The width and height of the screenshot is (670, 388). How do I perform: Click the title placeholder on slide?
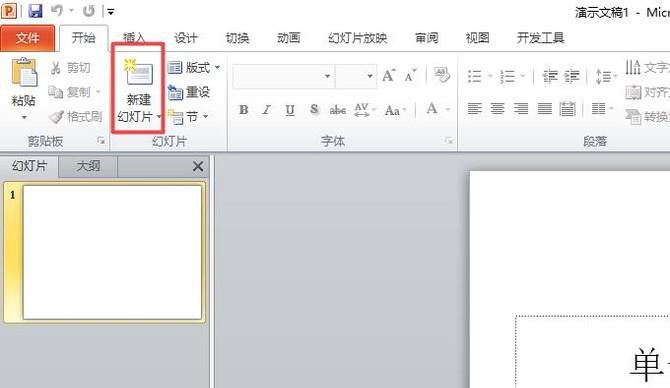point(593,351)
